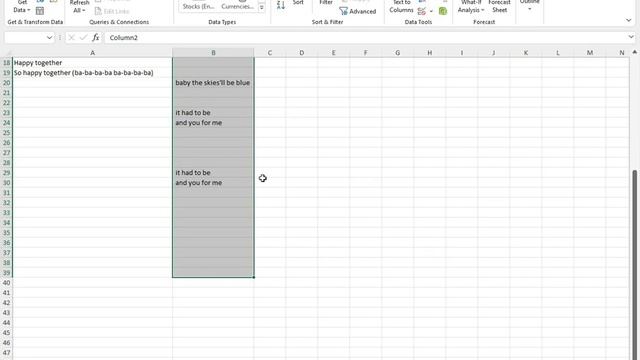Click the Advanced filter icon
The width and height of the screenshot is (640, 360).
[358, 11]
